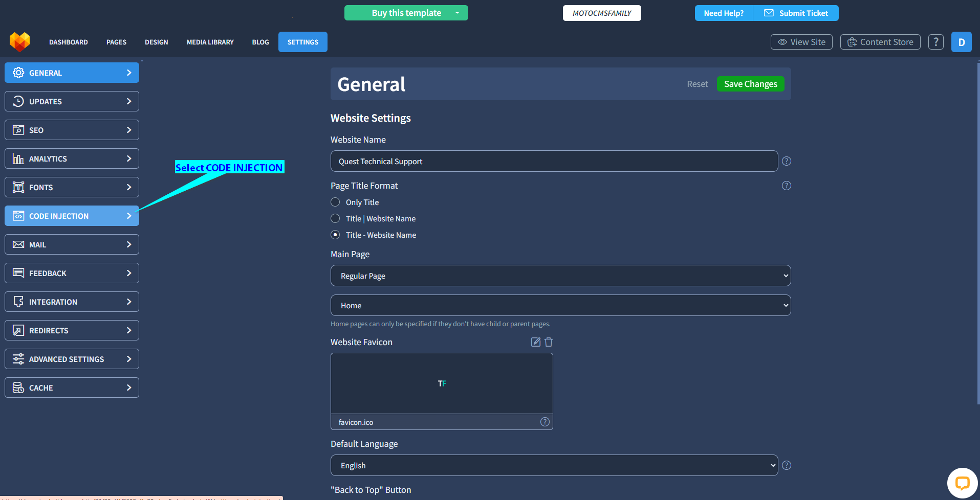Viewport: 980px width, 500px height.
Task: Click the Mail envelope icon
Action: [18, 244]
